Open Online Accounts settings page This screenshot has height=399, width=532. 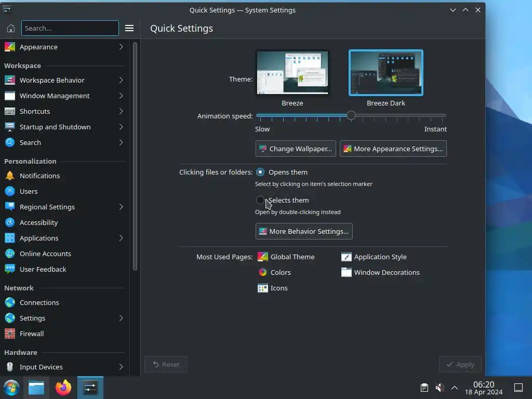pyautogui.click(x=64, y=254)
